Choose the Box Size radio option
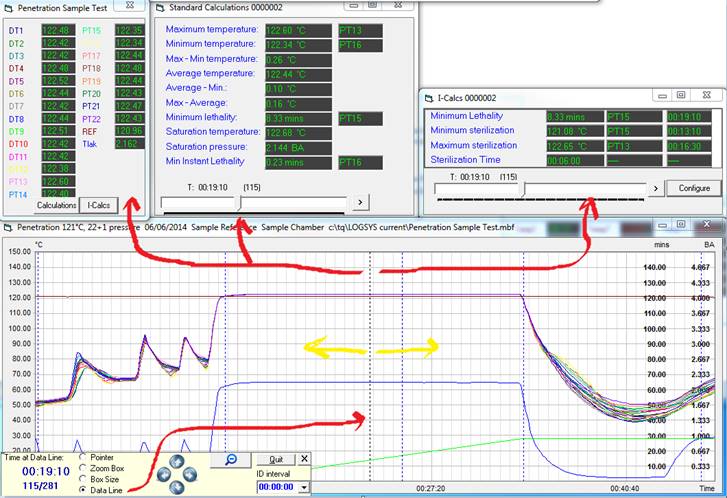Viewport: 727px width, 498px height. tap(82, 479)
